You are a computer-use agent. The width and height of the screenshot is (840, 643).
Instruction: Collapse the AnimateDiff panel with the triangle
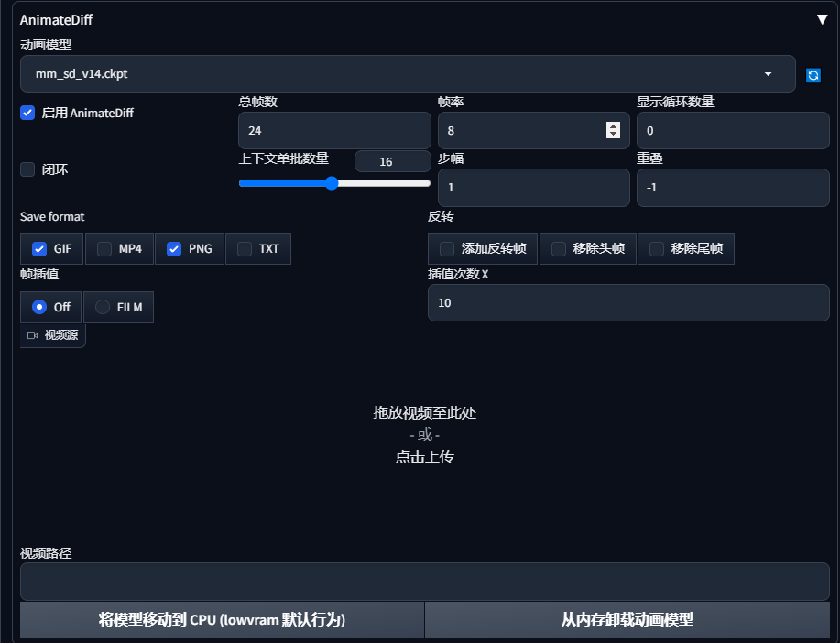822,18
